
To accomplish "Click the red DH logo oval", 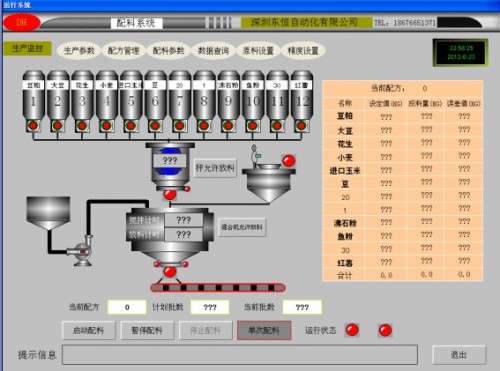I will click(x=22, y=22).
